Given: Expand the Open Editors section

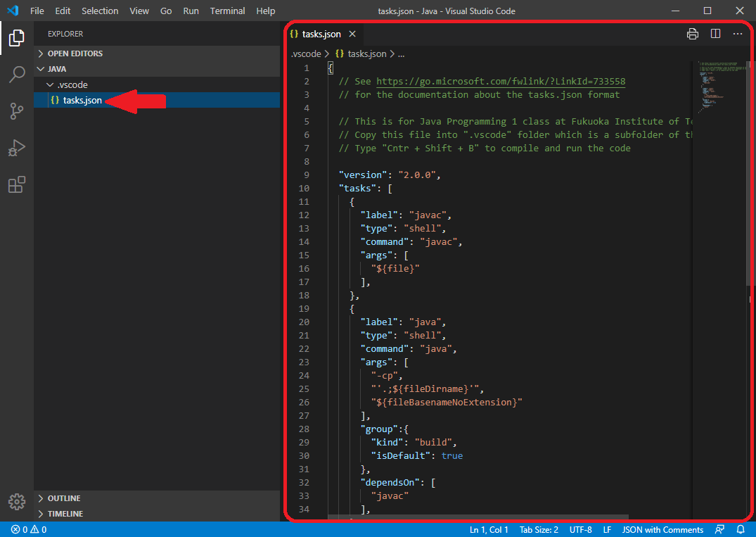Looking at the screenshot, I should point(157,53).
